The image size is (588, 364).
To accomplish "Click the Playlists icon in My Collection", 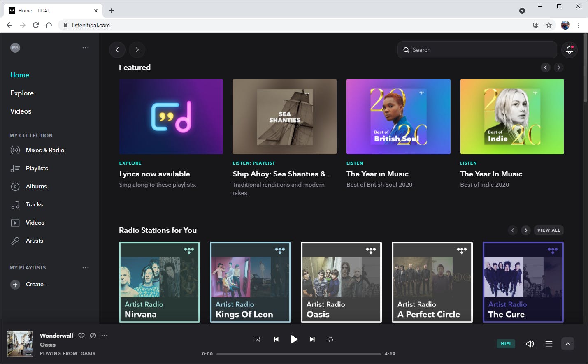I will click(x=15, y=168).
